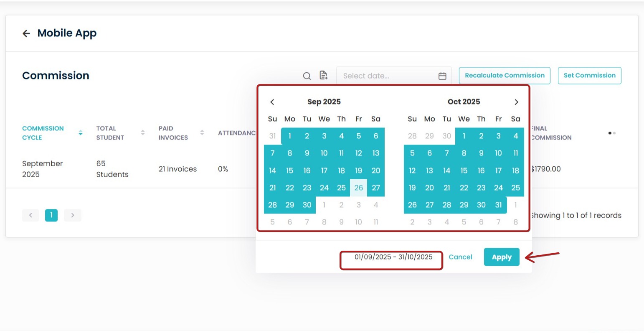Click the Apply button

[501, 257]
